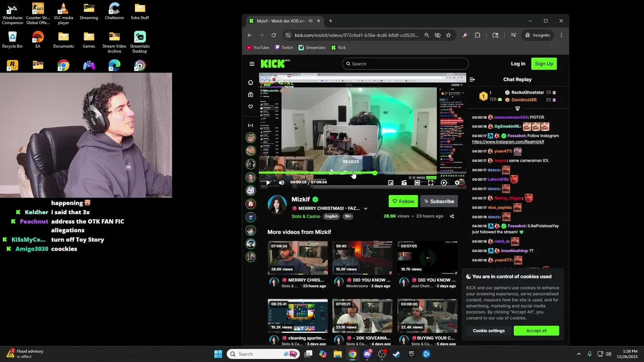This screenshot has height=362, width=644.
Task: Follow Mizkif's channel
Action: (403, 201)
